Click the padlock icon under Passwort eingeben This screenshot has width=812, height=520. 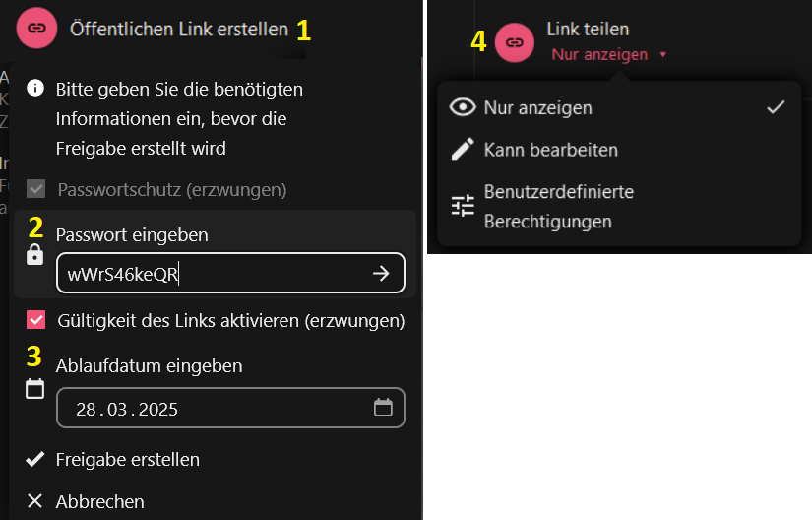[x=34, y=254]
